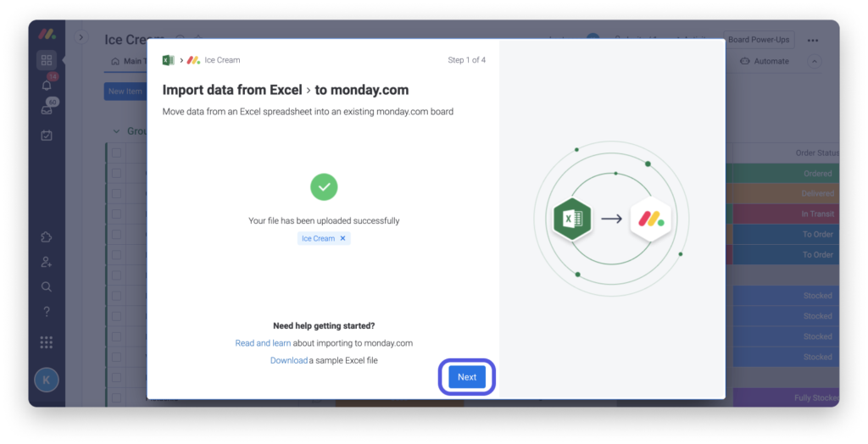Open My Work calendar-check icon
868x444 pixels.
coord(47,136)
